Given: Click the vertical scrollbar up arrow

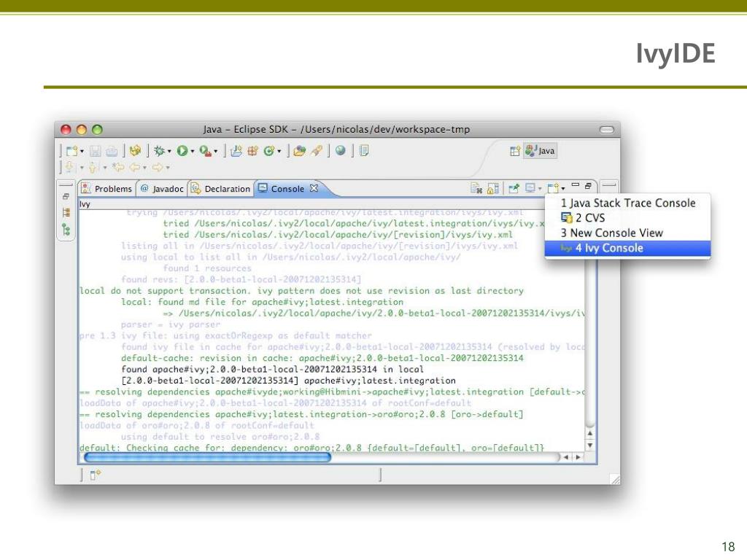Looking at the screenshot, I should pos(590,434).
